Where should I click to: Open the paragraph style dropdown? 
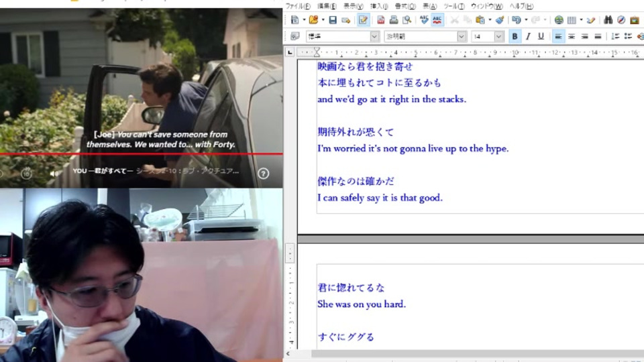pyautogui.click(x=374, y=36)
